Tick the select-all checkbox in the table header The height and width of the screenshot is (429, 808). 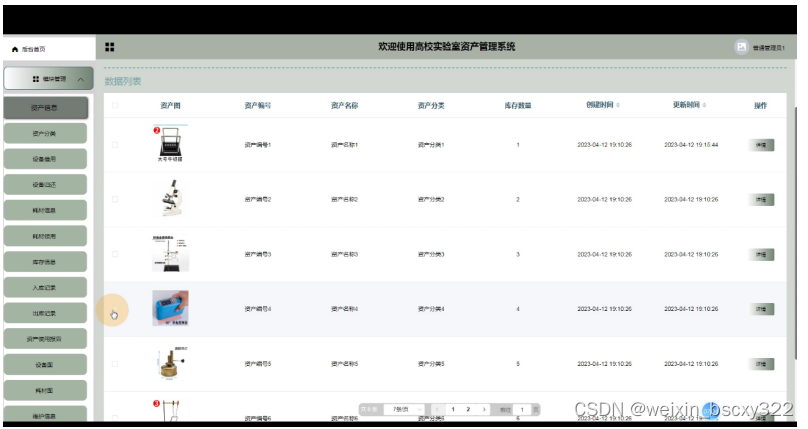coord(115,106)
